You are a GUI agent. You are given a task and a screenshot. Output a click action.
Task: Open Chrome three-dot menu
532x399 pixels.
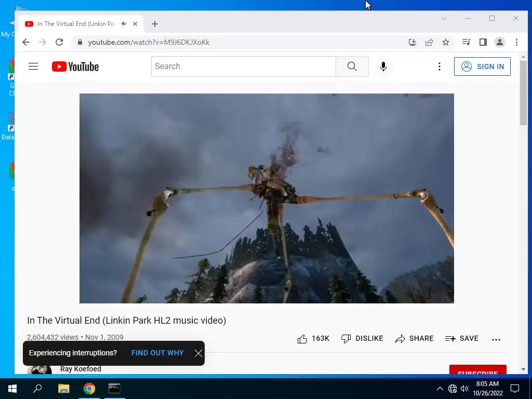[x=516, y=42]
